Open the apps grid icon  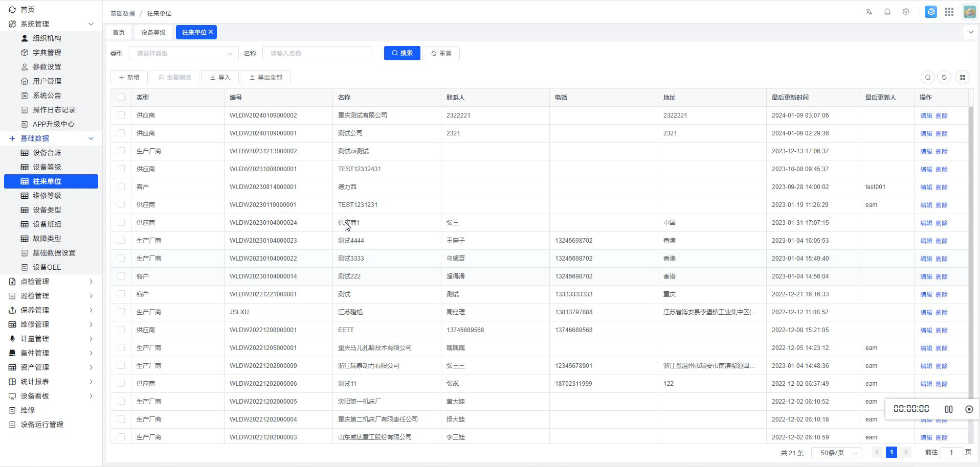pos(949,12)
